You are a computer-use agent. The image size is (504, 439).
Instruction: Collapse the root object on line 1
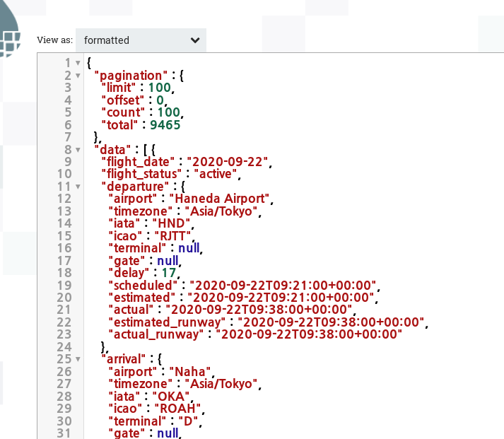[x=78, y=63]
